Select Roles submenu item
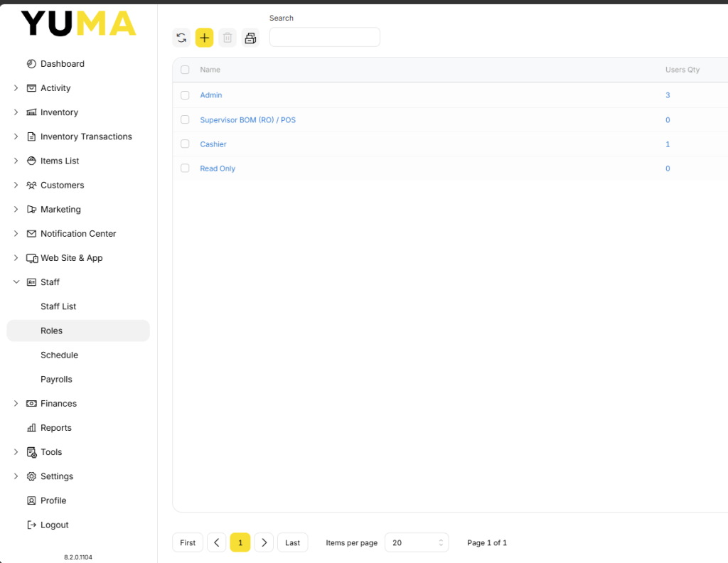Viewport: 728px width, 563px height. pos(78,331)
